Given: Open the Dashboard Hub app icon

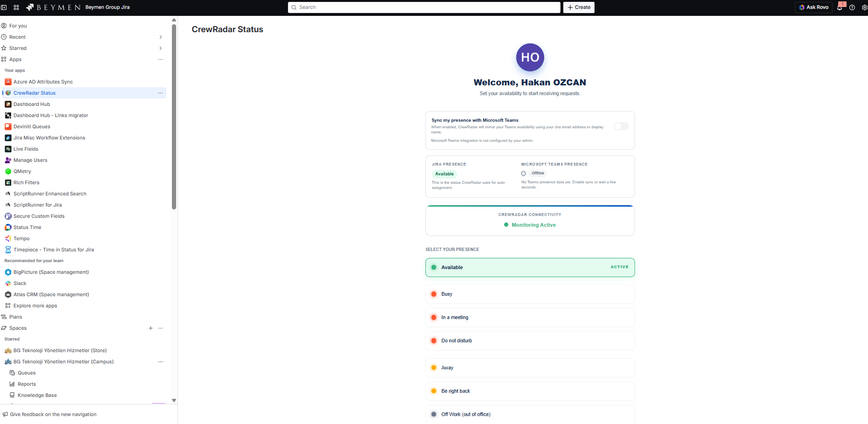Looking at the screenshot, I should point(8,104).
